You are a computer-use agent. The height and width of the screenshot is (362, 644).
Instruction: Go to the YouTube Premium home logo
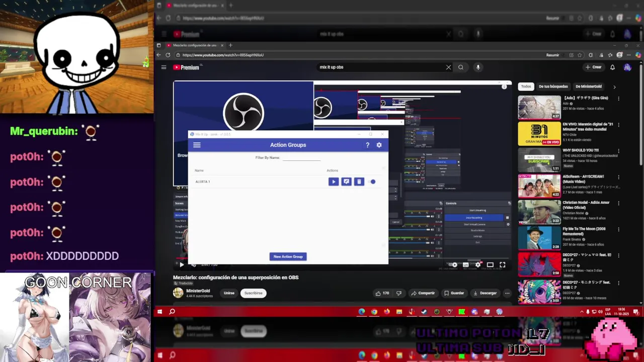pos(188,67)
